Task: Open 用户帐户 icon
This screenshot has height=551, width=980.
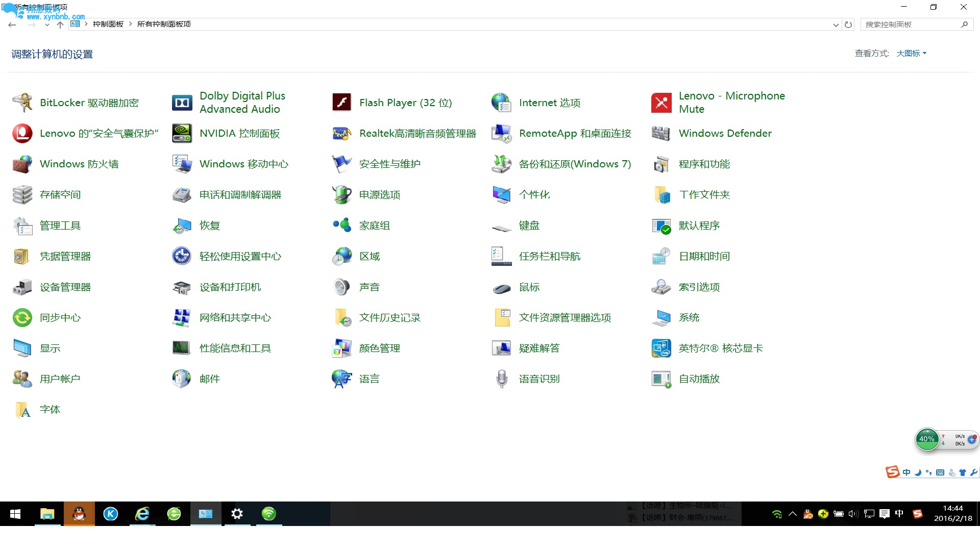Action: (22, 379)
